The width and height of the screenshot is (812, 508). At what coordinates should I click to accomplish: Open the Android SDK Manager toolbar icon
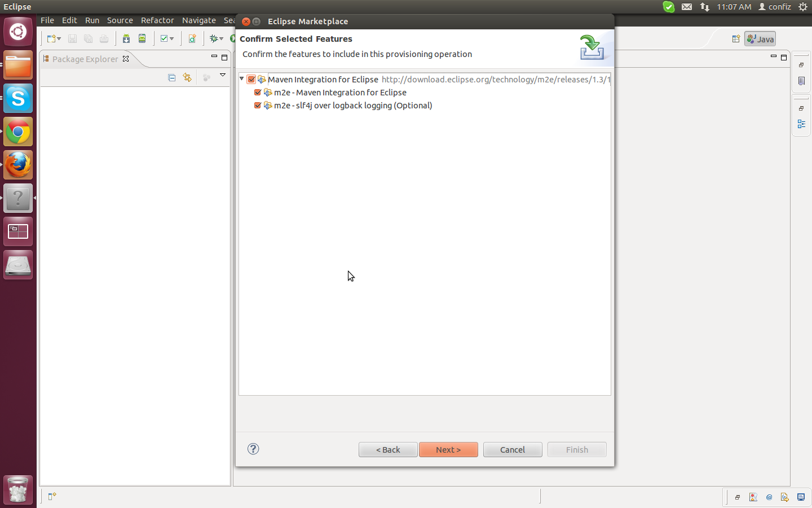[126, 39]
